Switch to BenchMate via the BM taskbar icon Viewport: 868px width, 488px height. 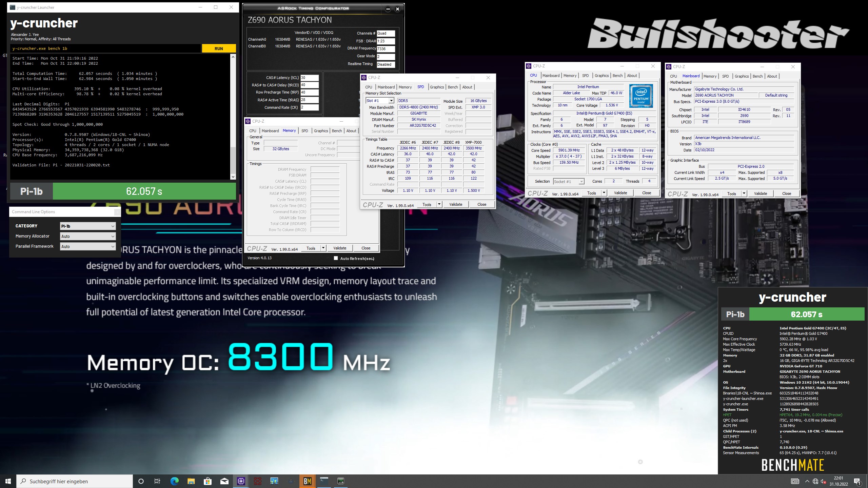(308, 481)
